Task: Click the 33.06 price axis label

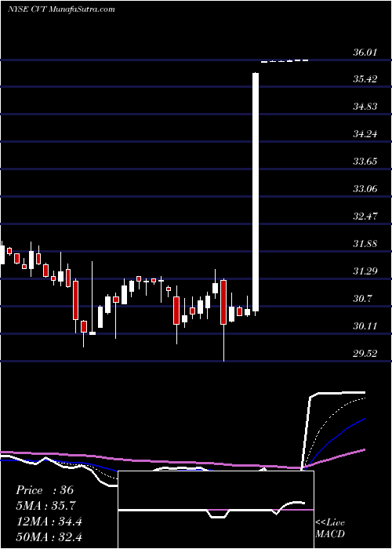Action: [365, 189]
